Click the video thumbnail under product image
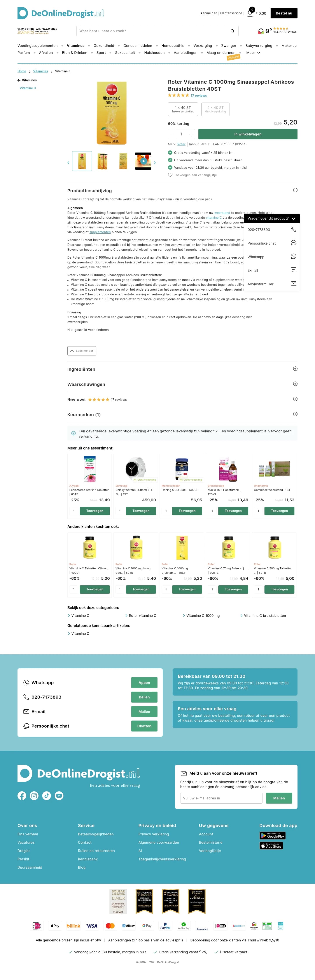Screen dimensions: 315x980 point(143,161)
